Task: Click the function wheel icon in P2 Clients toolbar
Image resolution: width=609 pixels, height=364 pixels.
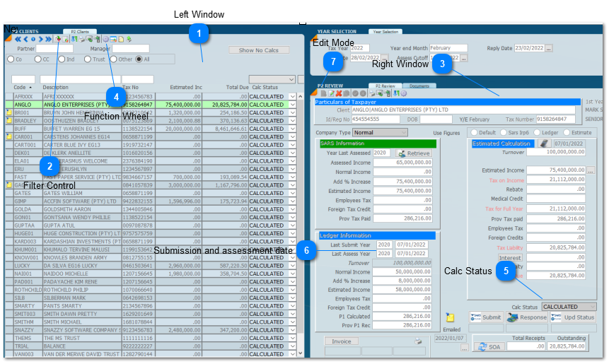Action: 105,40
